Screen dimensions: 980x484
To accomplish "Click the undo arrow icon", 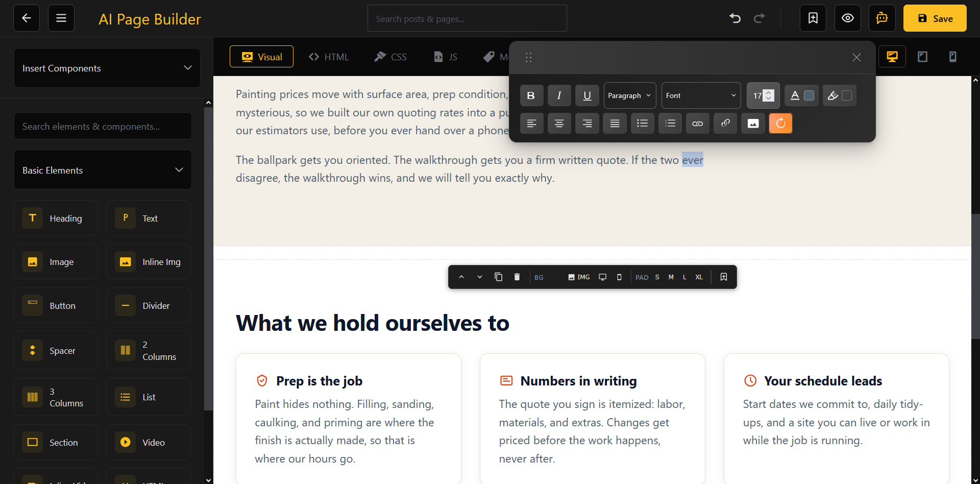I will (x=735, y=18).
